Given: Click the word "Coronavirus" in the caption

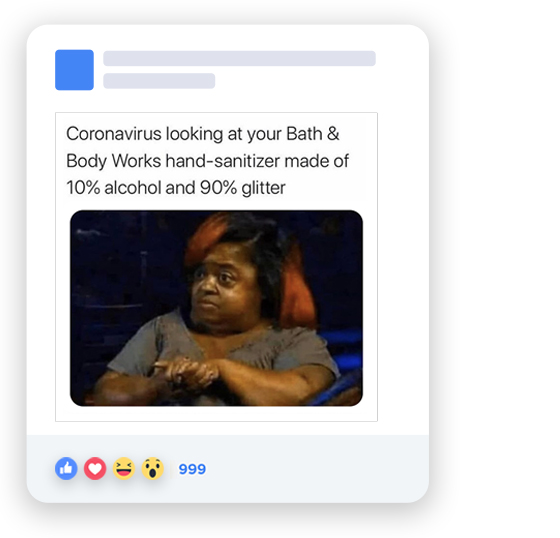Looking at the screenshot, I should [114, 134].
